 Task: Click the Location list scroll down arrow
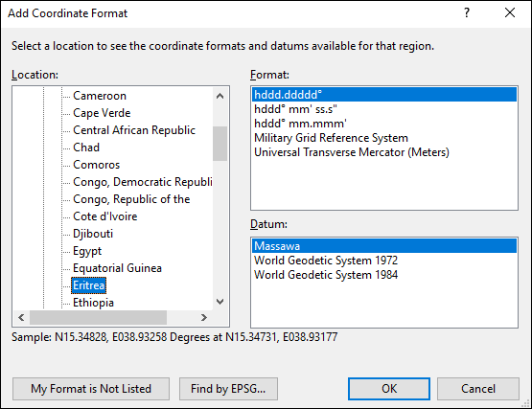(220, 302)
